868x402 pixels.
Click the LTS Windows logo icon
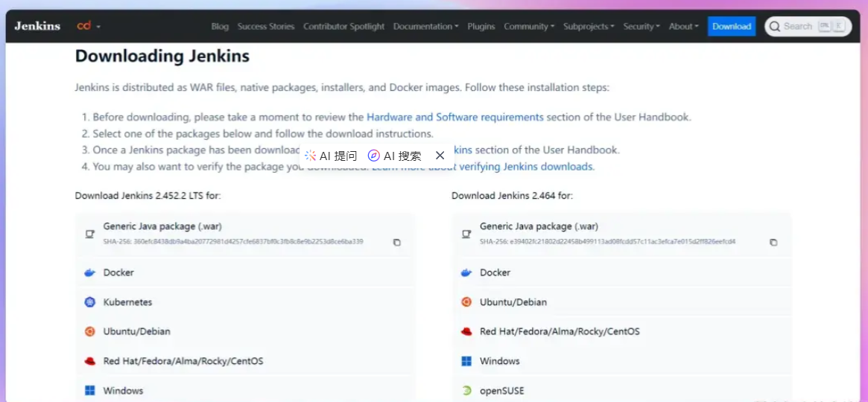click(89, 390)
